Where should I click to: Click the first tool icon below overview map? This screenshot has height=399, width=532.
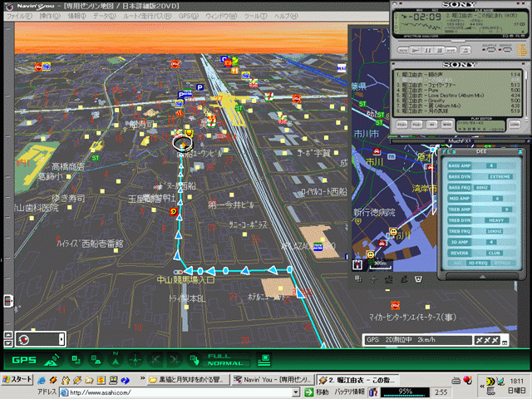tap(357, 279)
